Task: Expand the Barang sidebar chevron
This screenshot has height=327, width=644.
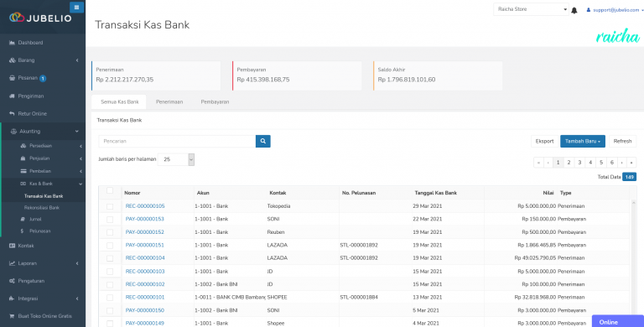Action: coord(77,60)
